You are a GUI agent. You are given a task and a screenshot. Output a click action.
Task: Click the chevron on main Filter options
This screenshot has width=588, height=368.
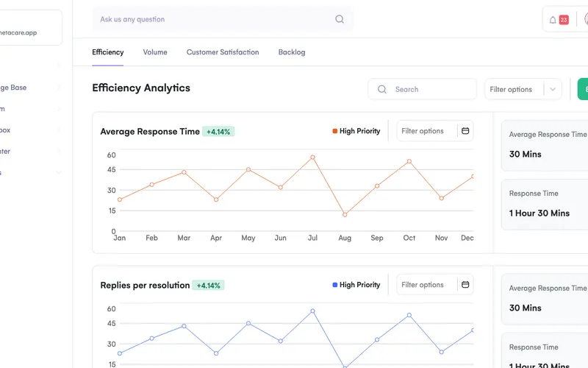[553, 89]
